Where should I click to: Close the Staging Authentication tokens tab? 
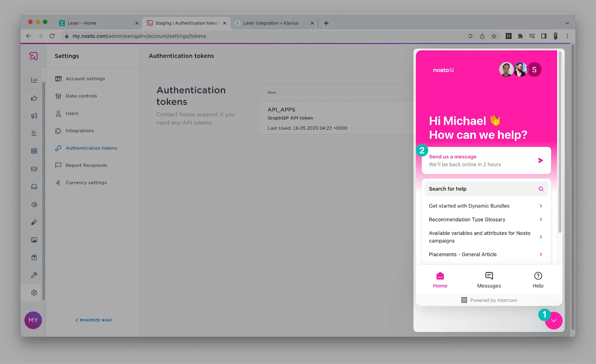225,23
